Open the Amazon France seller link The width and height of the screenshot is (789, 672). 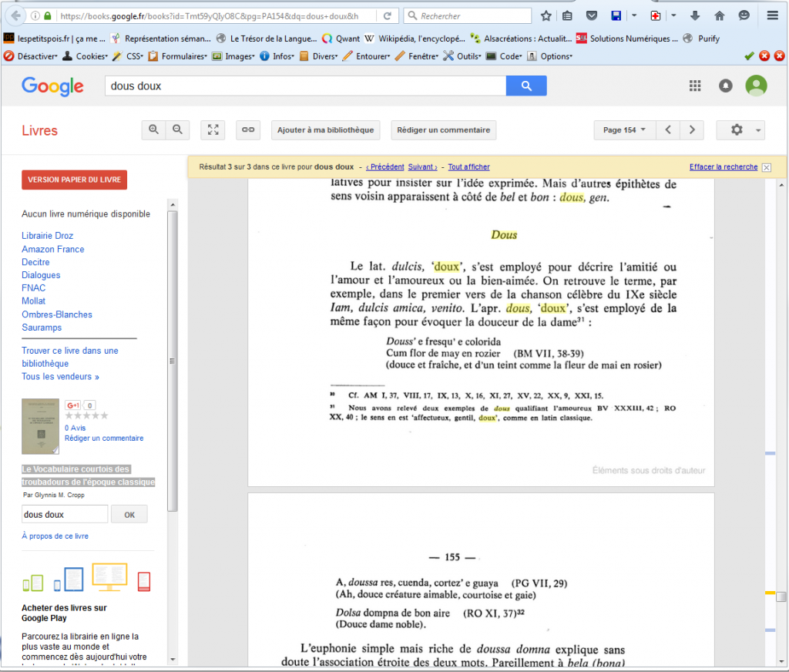[x=53, y=249]
